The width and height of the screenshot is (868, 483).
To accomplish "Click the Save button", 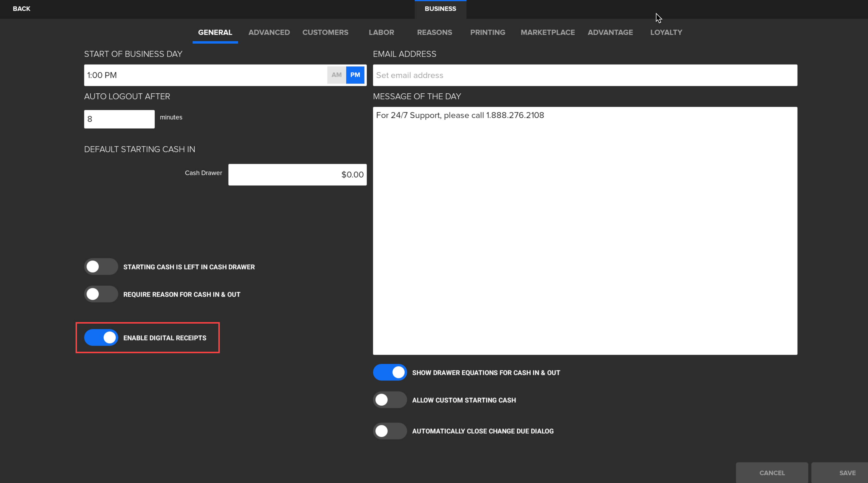I will pos(847,473).
